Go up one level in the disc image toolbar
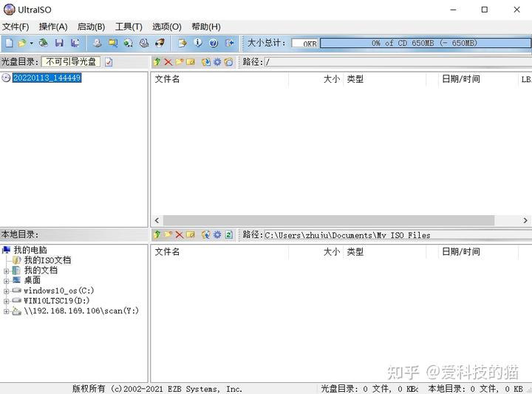The height and width of the screenshot is (394, 532). click(x=157, y=62)
